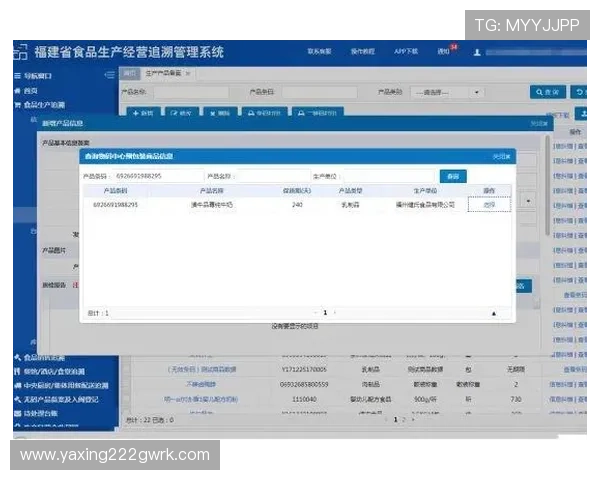Focus background 产品条码 search field
Image resolution: width=600 pixels, height=480 pixels.
pos(320,92)
